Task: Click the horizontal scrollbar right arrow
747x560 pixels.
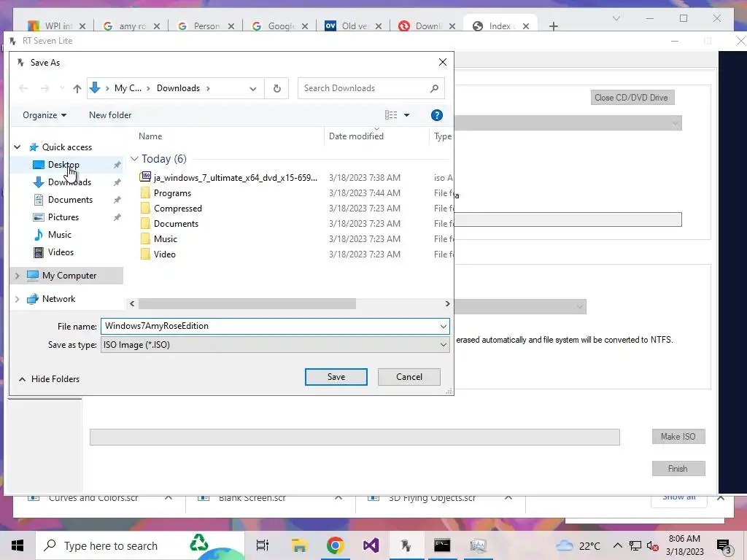Action: [x=447, y=304]
